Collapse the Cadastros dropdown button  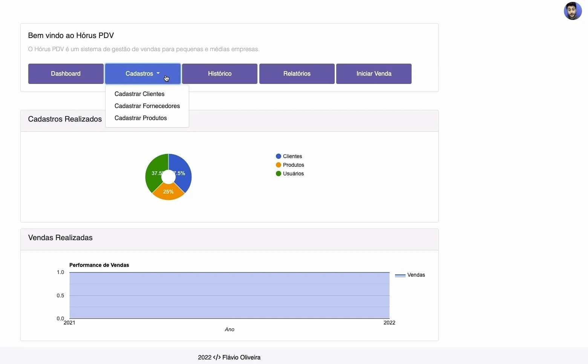pos(143,74)
